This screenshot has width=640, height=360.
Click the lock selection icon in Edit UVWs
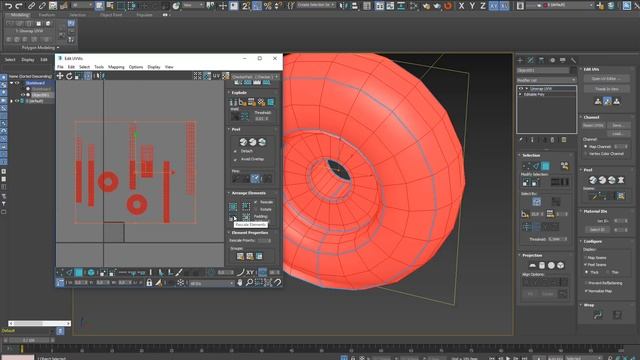pyautogui.click(x=149, y=282)
